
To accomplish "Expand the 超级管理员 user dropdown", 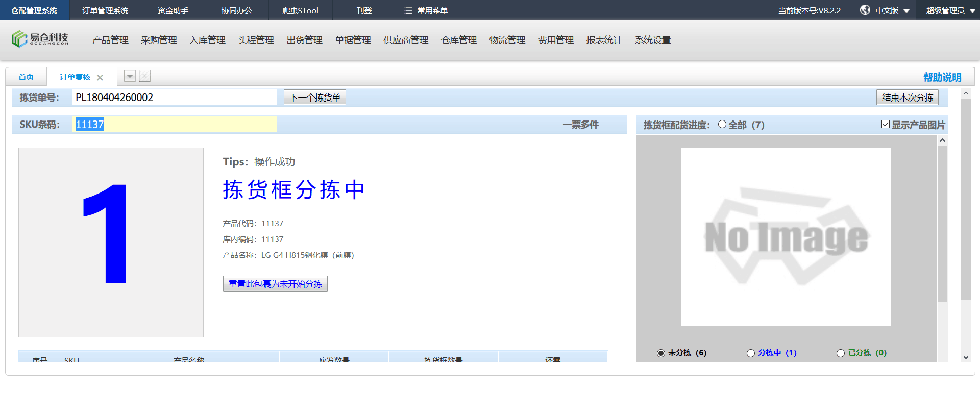I will (x=972, y=11).
